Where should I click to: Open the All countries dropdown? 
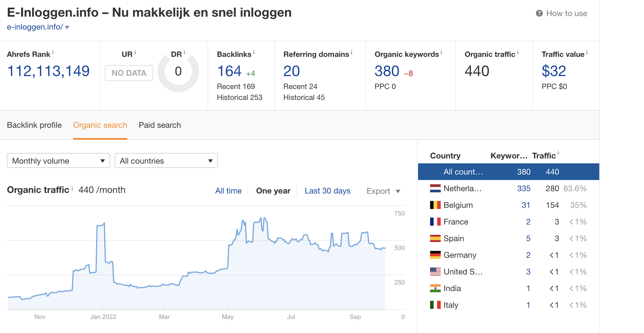[x=166, y=161]
